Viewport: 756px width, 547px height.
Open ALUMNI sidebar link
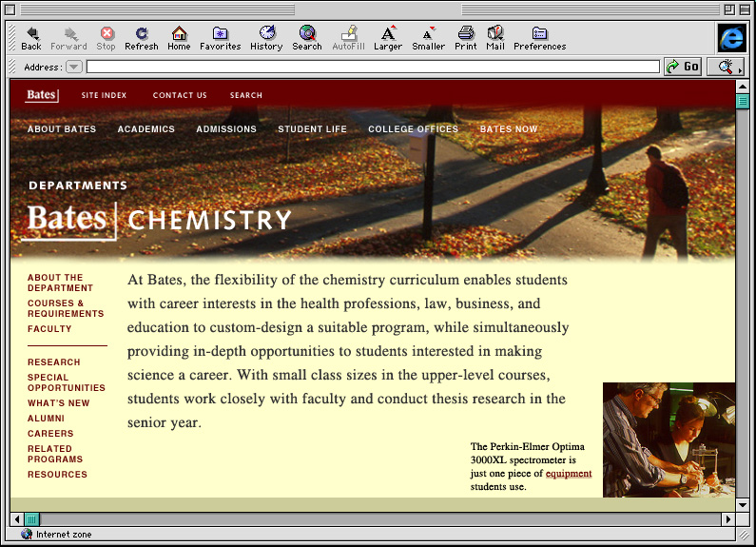(46, 419)
